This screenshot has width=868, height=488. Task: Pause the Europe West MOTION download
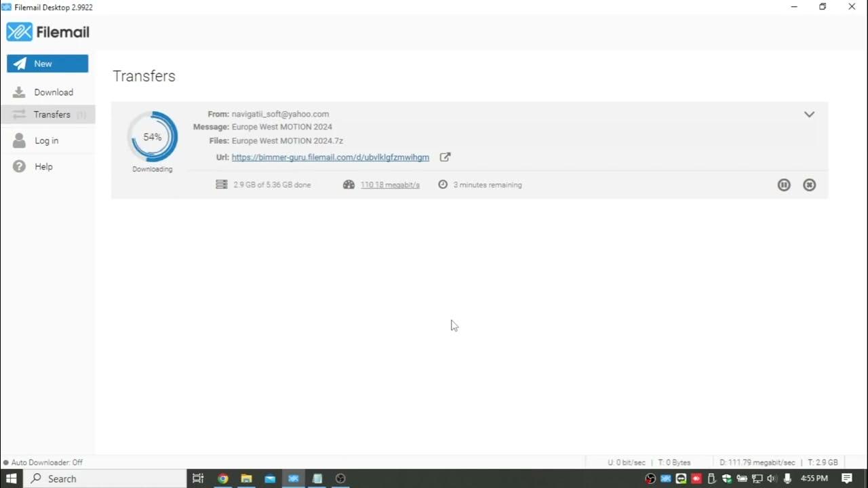click(x=784, y=184)
